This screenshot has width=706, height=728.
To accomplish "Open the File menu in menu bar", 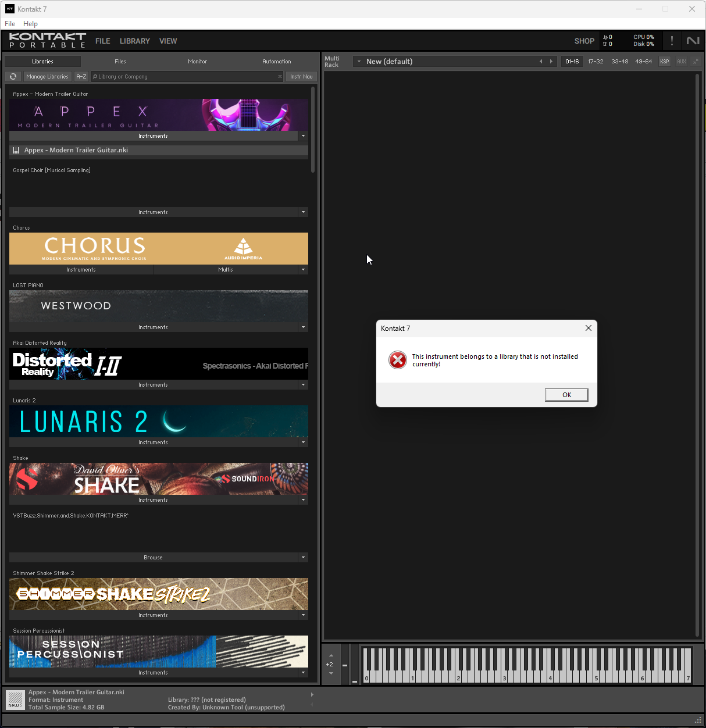I will pyautogui.click(x=10, y=24).
